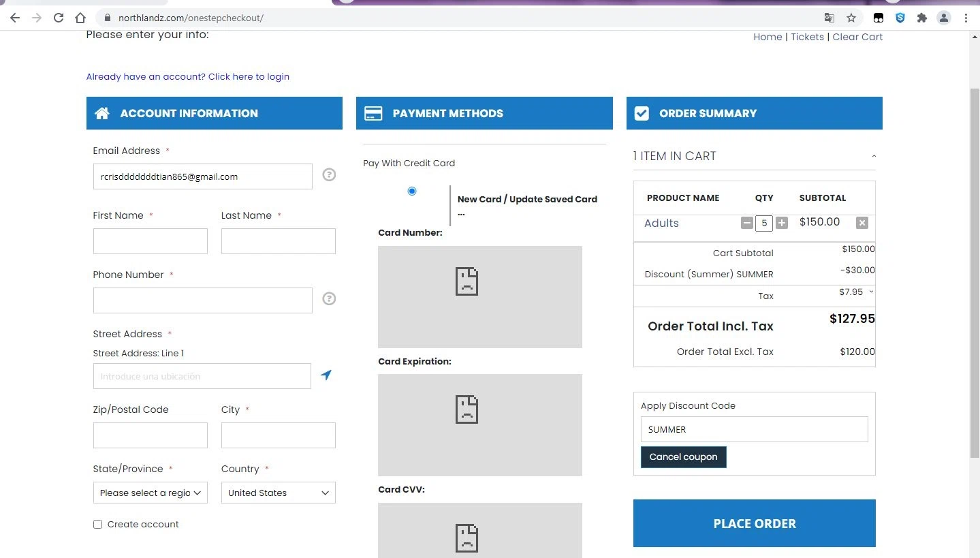980x558 pixels.
Task: Remove Adults item from cart
Action: pyautogui.click(x=862, y=223)
